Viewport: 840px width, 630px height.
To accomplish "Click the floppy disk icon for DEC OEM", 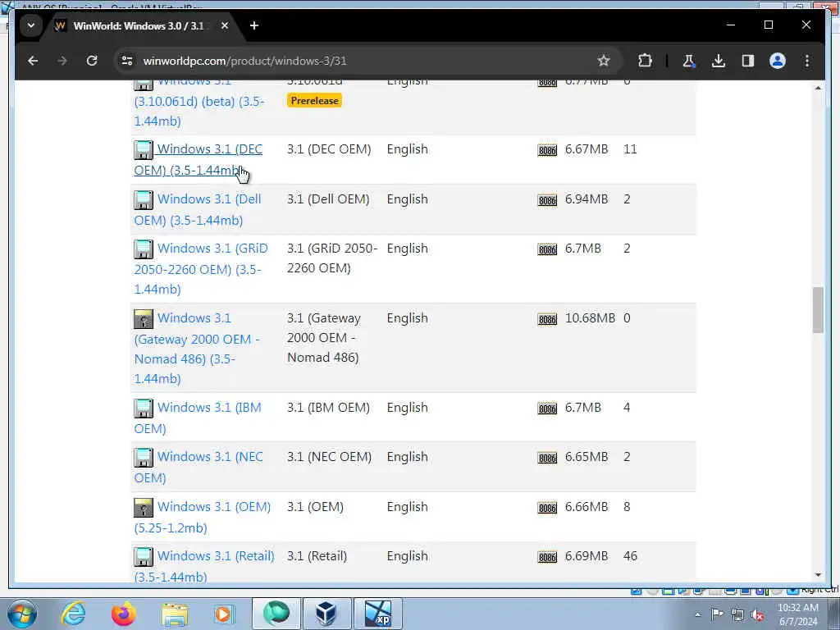I will [144, 150].
